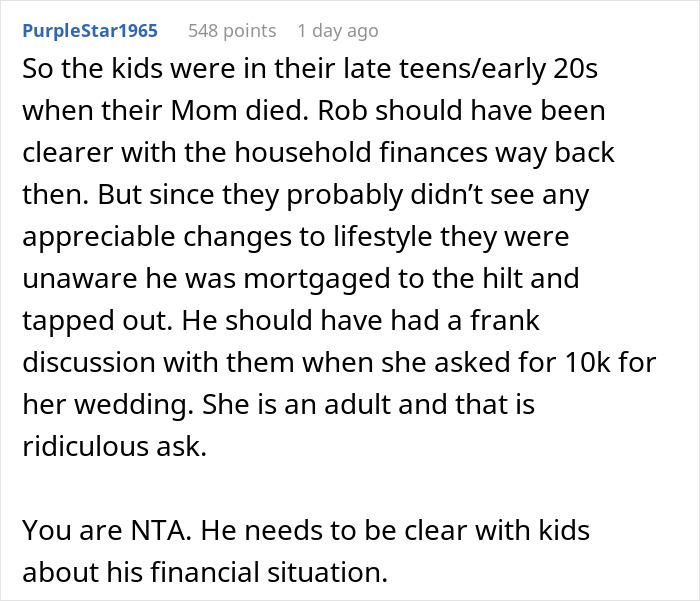This screenshot has height=601, width=700.
Task: Click the line starting 'when their Mom died'
Action: [314, 111]
